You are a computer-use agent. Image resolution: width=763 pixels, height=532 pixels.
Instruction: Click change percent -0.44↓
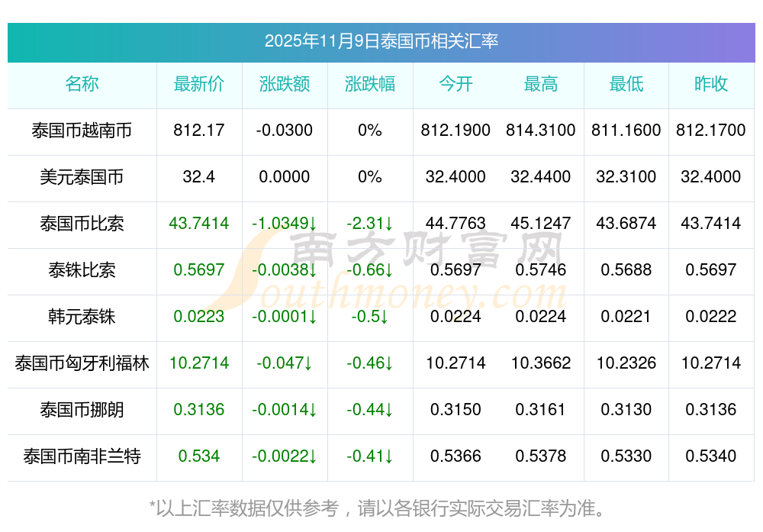(370, 410)
